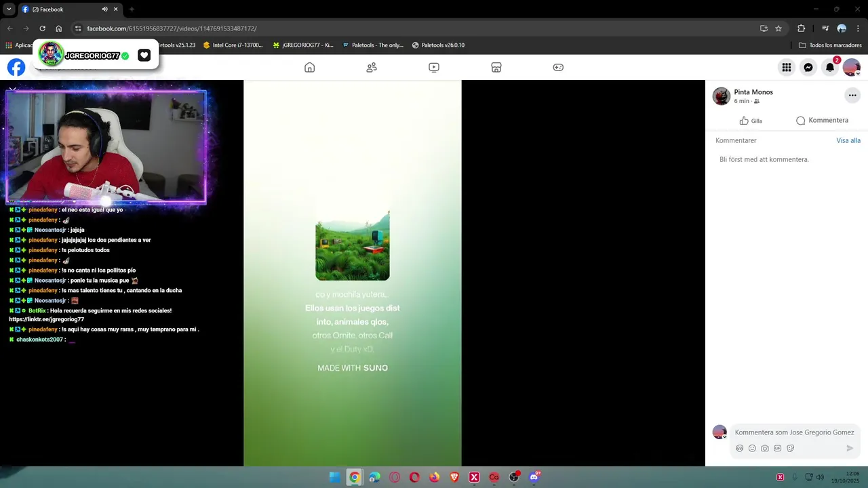Screen dimensions: 868x488
Task: Click the JGREGORIOG77 overlay avatar
Action: 51,54
